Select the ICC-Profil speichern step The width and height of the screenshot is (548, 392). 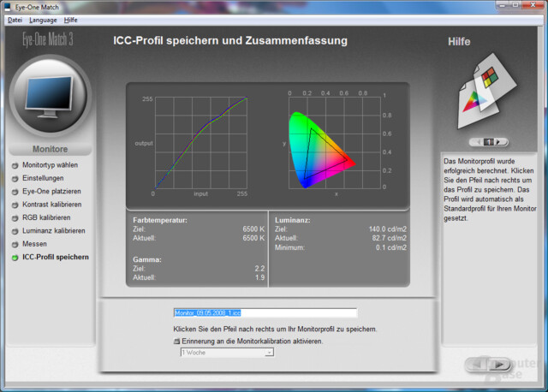56,257
